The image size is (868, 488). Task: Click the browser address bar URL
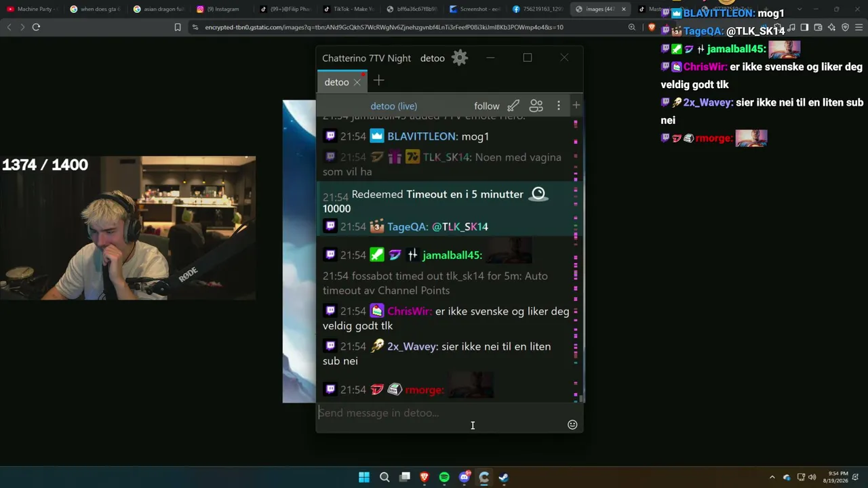[x=384, y=27]
